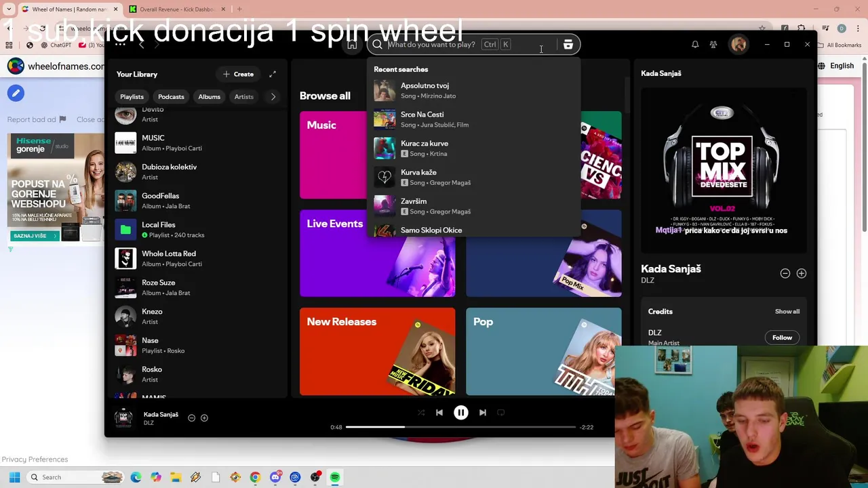The image size is (868, 488).
Task: Open new tab in Chrome
Action: pos(239,9)
